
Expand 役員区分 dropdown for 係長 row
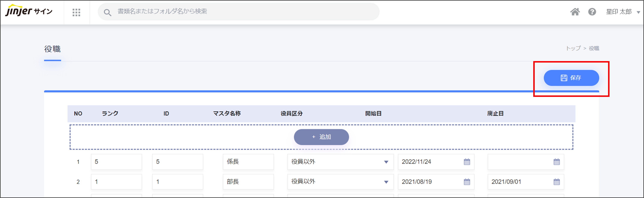tap(386, 162)
